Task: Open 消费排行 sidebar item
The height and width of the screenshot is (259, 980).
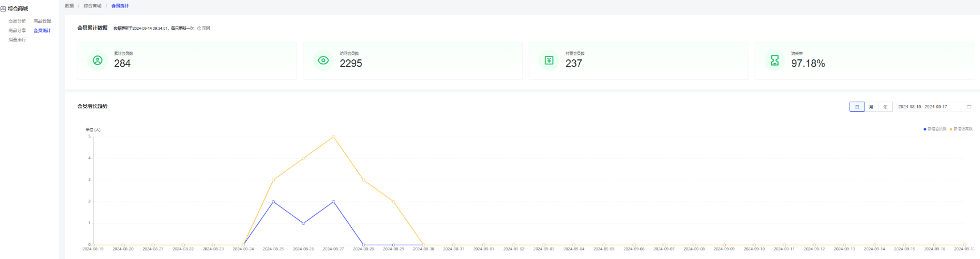Action: (x=17, y=40)
